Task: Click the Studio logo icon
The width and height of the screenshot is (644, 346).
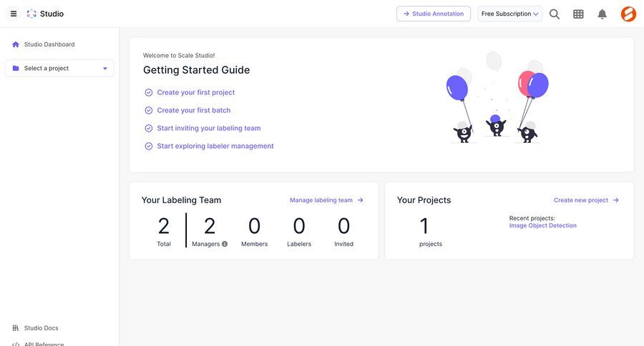Action: (x=31, y=14)
